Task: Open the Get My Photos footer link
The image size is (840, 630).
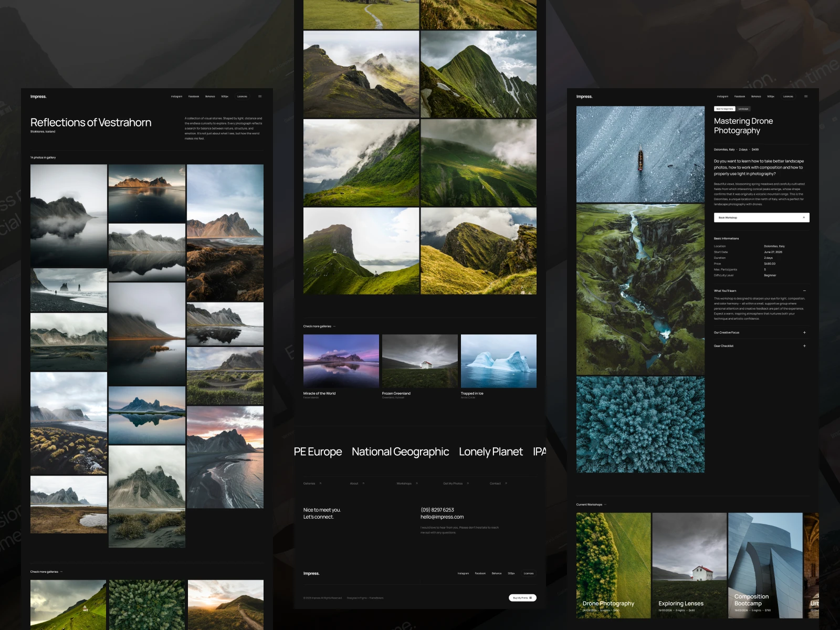Action: point(456,484)
